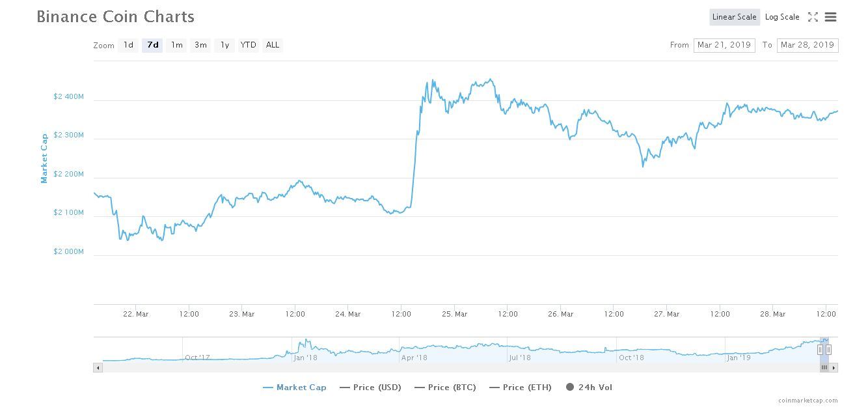This screenshot has width=868, height=409.
Task: Show the Price (ETH) series
Action: 520,388
